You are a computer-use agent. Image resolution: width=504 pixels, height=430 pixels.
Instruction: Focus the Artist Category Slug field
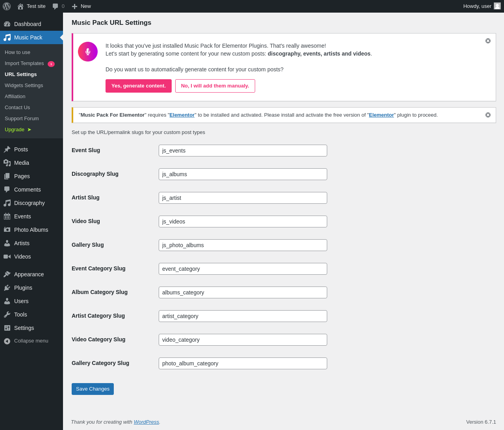click(243, 316)
